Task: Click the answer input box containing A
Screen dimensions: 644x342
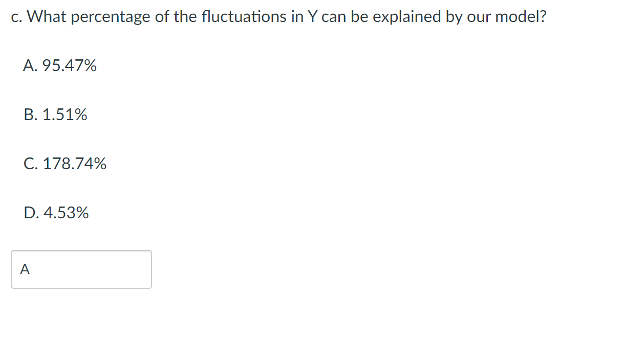Action: (81, 269)
